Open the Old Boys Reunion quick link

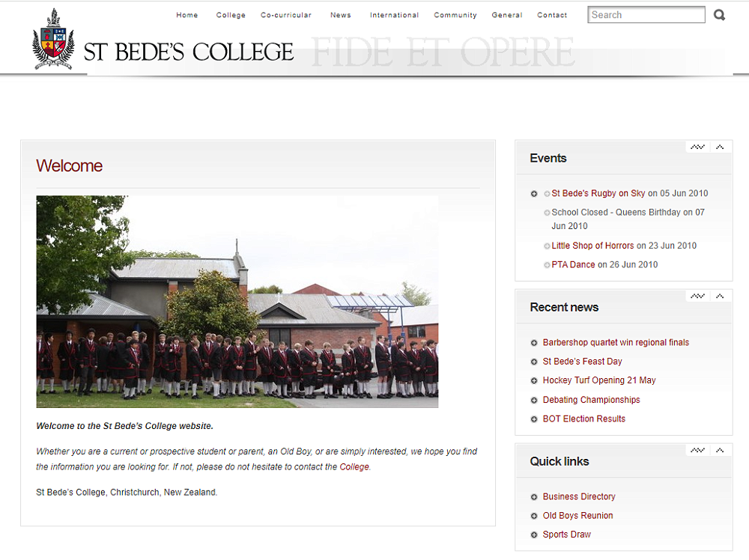577,516
